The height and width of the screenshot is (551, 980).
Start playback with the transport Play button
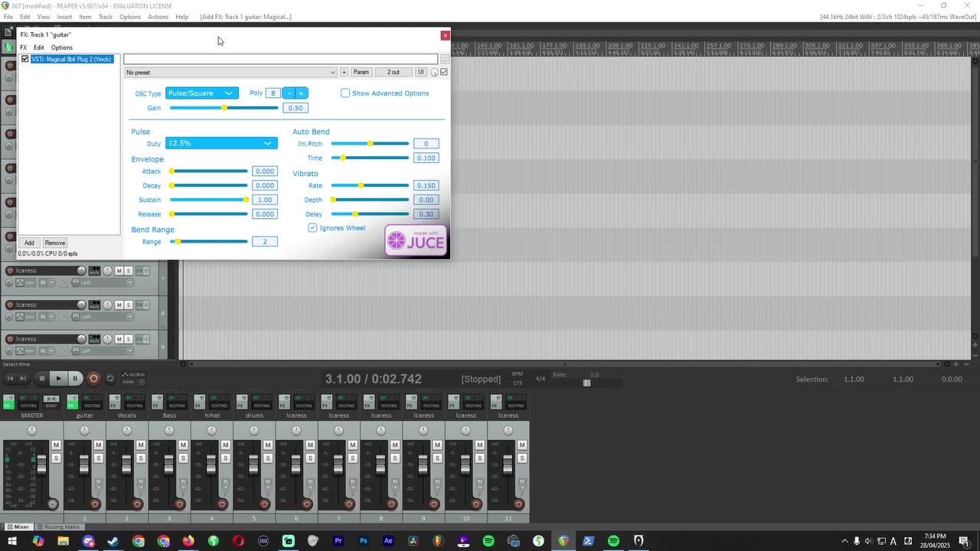point(58,378)
